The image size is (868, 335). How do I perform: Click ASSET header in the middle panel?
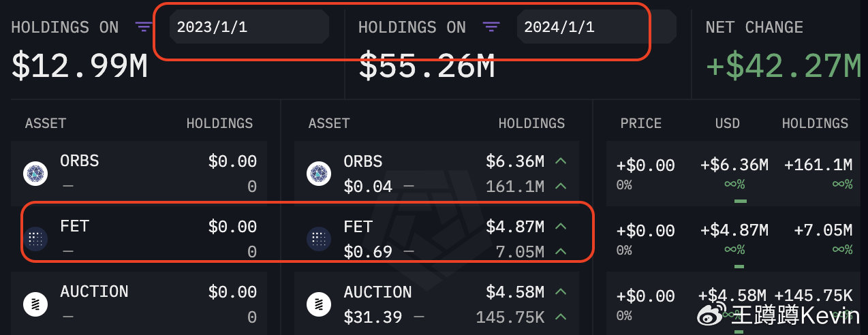328,123
